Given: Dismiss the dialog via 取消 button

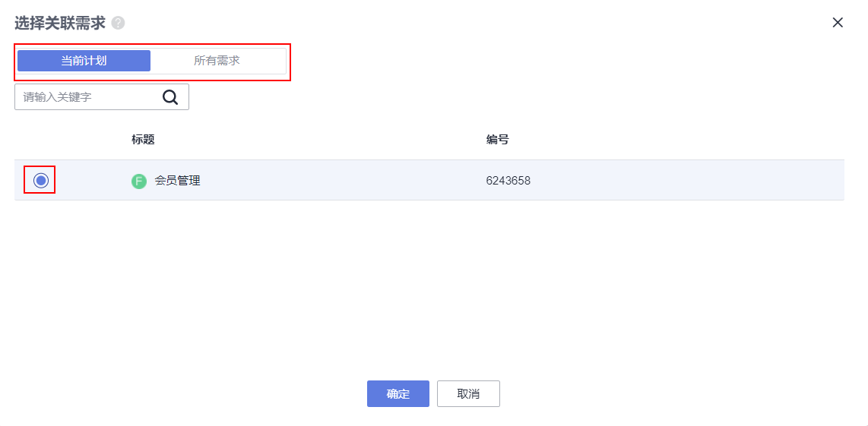Looking at the screenshot, I should (x=468, y=394).
